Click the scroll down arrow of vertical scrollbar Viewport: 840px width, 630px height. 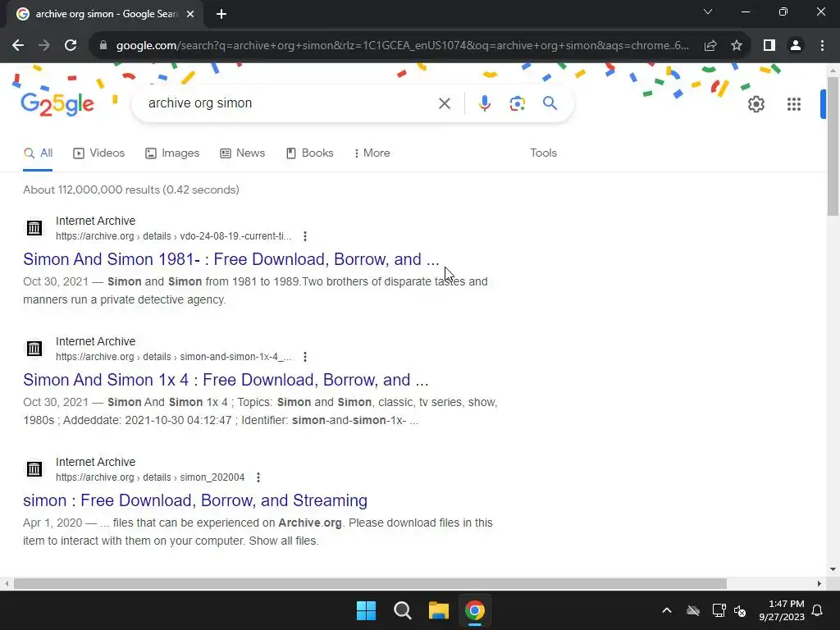tap(833, 569)
